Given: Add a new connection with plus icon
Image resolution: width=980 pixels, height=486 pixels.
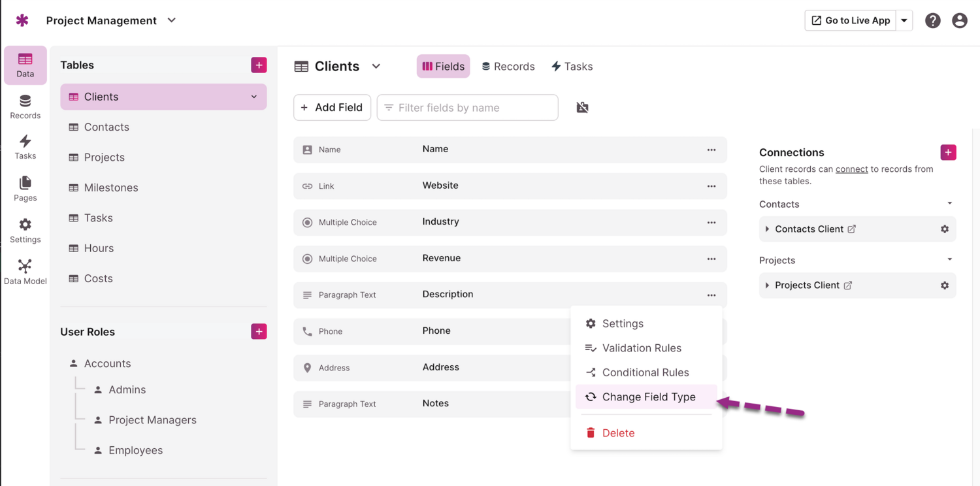Looking at the screenshot, I should tap(948, 152).
